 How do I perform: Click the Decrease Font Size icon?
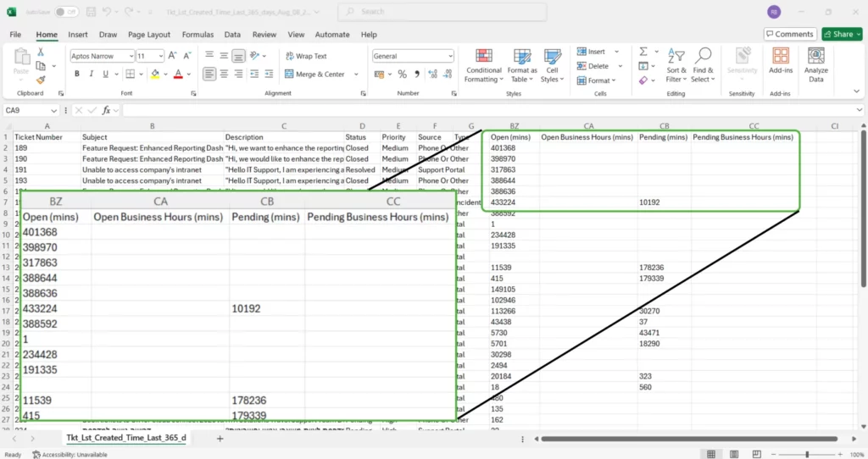[x=187, y=56]
